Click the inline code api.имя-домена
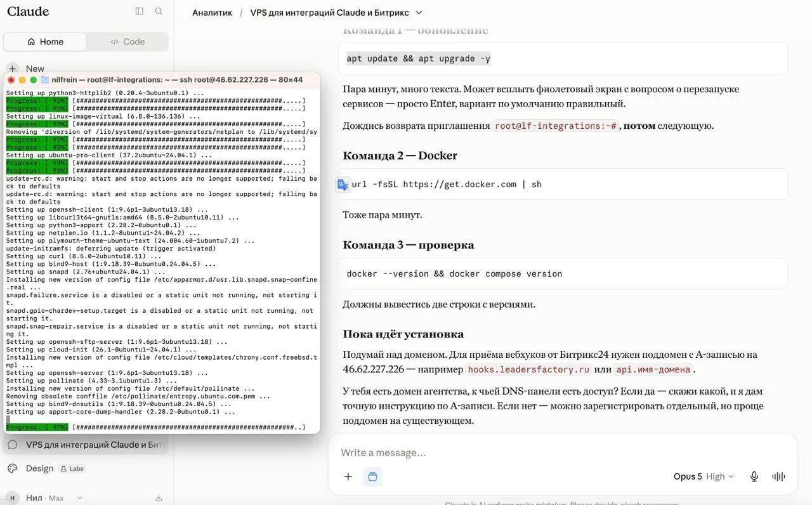Image resolution: width=812 pixels, height=505 pixels. 653,369
